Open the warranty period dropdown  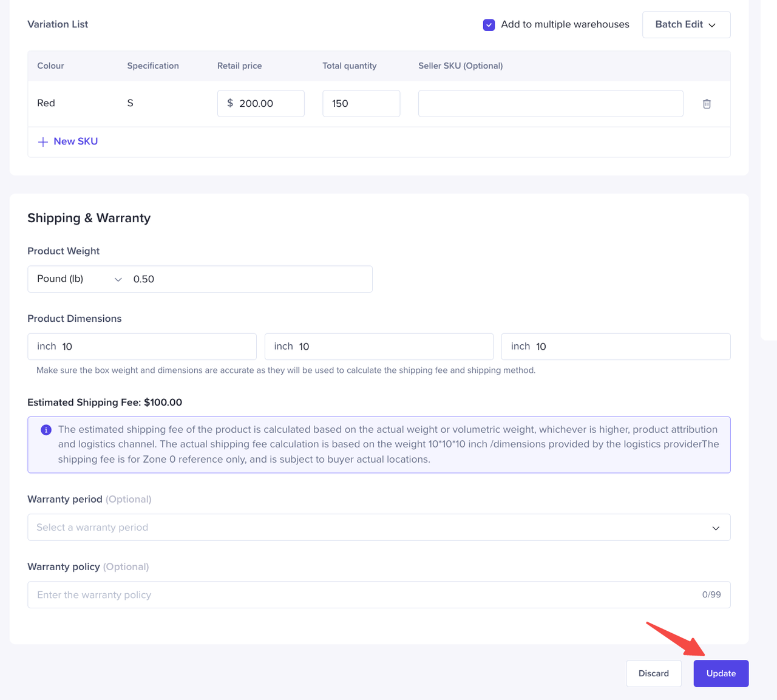click(378, 528)
